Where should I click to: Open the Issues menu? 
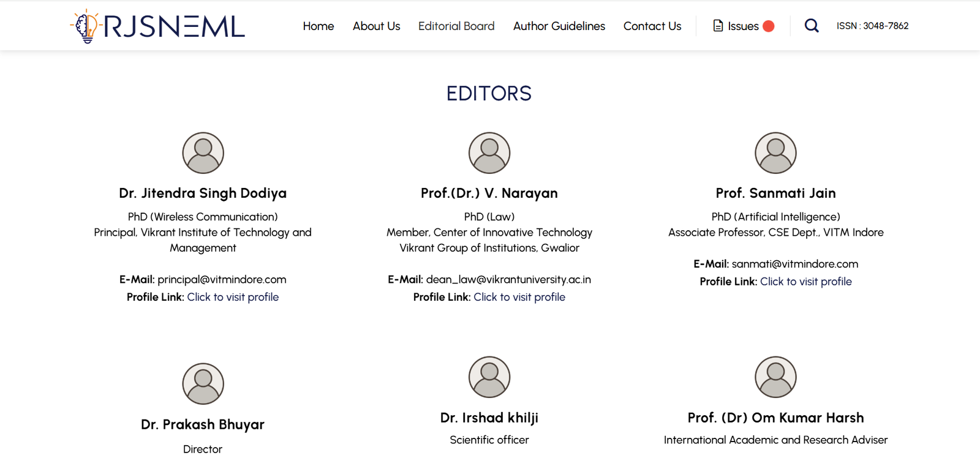pos(743,26)
